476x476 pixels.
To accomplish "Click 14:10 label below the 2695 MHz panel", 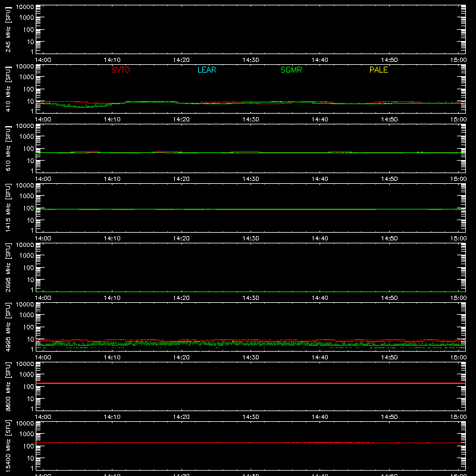I will [x=112, y=298].
